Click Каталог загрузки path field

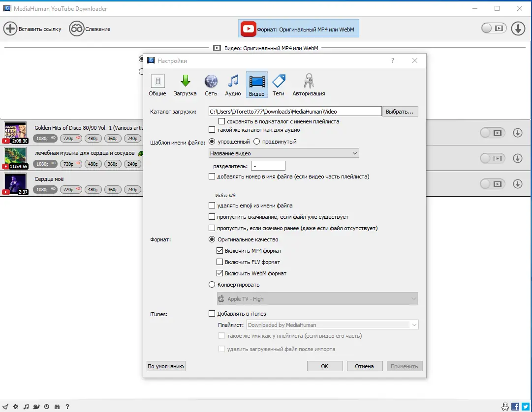coord(295,112)
